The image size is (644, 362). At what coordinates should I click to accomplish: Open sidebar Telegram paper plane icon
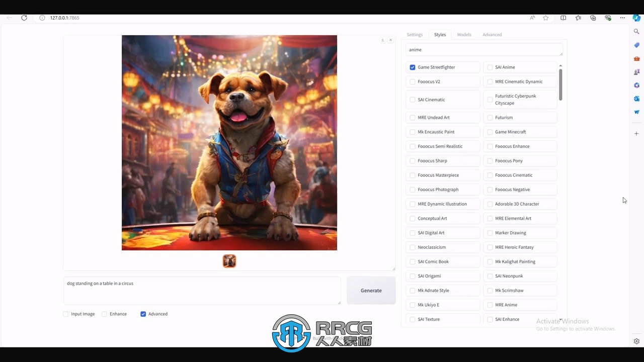point(636,112)
